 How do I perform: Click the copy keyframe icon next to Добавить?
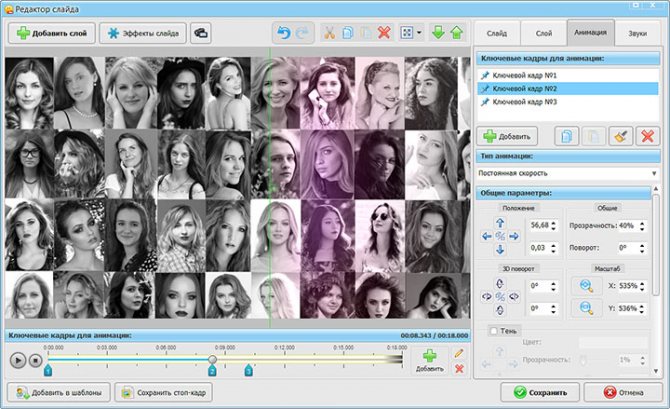coord(565,135)
